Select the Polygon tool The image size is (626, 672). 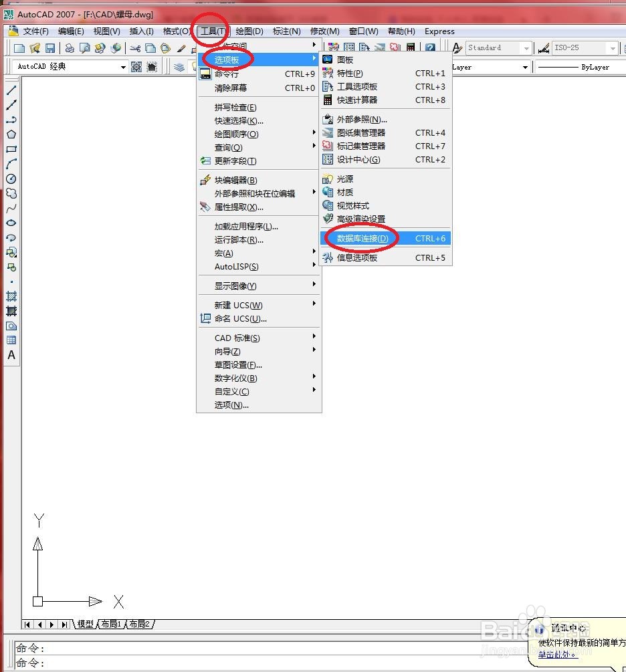11,134
